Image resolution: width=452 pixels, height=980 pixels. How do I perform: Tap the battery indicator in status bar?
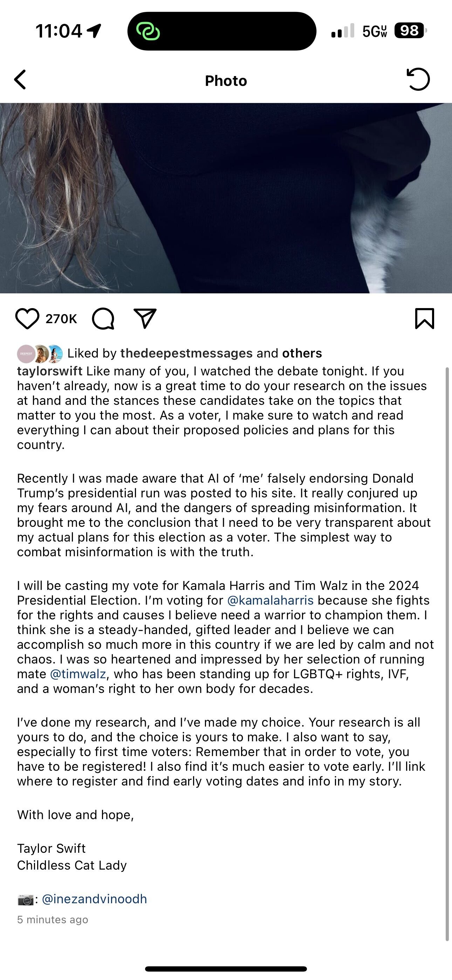point(410,31)
